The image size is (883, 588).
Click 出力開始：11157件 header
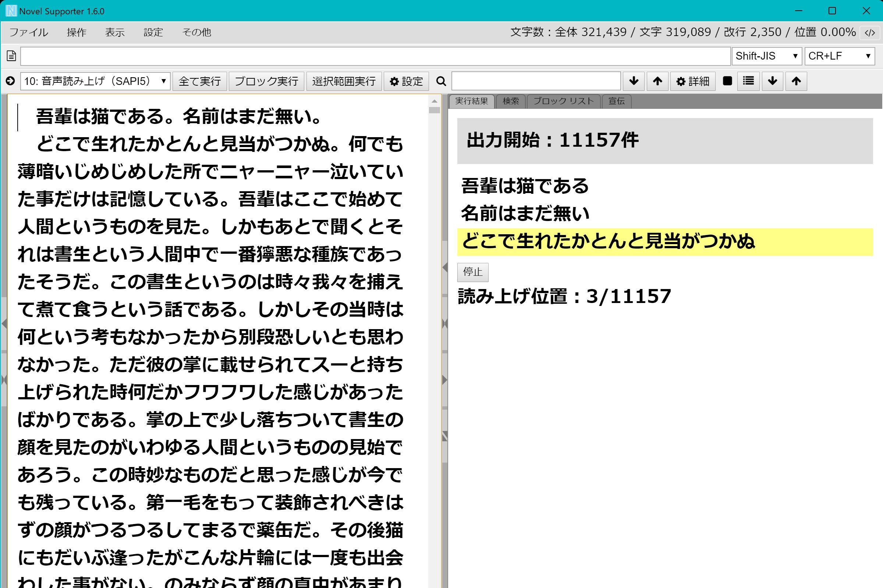(x=665, y=140)
